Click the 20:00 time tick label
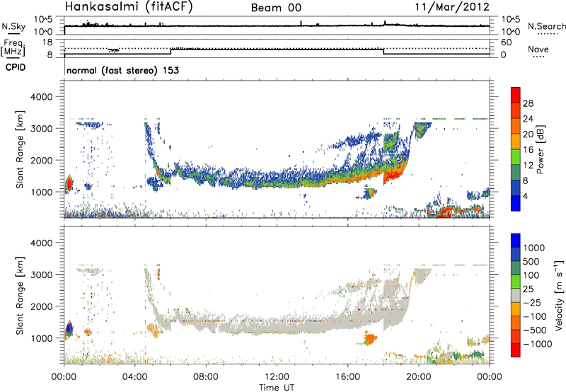Screen dimensions: 566x392 tap(419, 377)
